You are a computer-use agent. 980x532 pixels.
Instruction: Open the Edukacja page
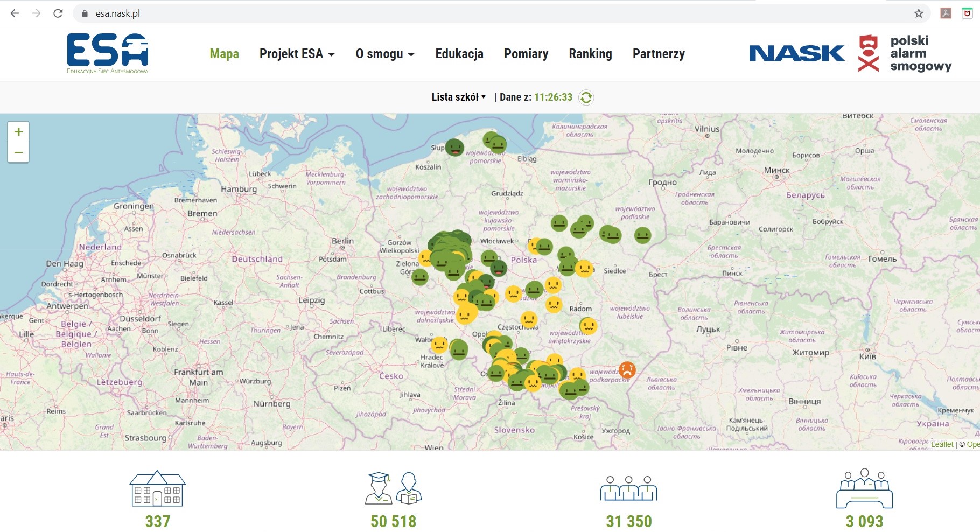459,54
